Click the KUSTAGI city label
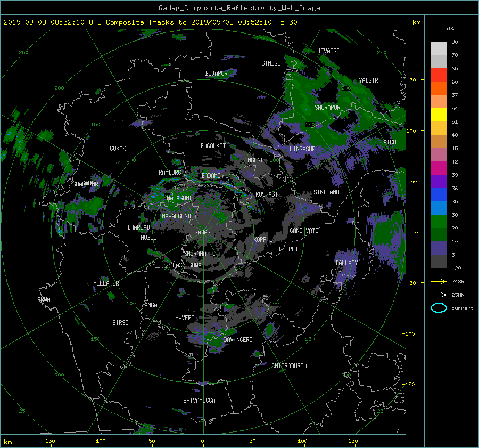This screenshot has width=479, height=448. tap(267, 194)
